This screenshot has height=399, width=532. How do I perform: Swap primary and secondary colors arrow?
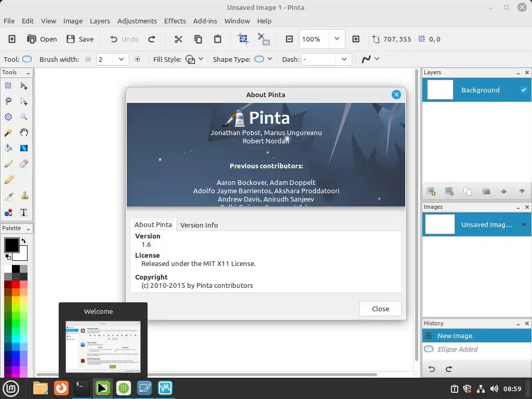(23, 241)
